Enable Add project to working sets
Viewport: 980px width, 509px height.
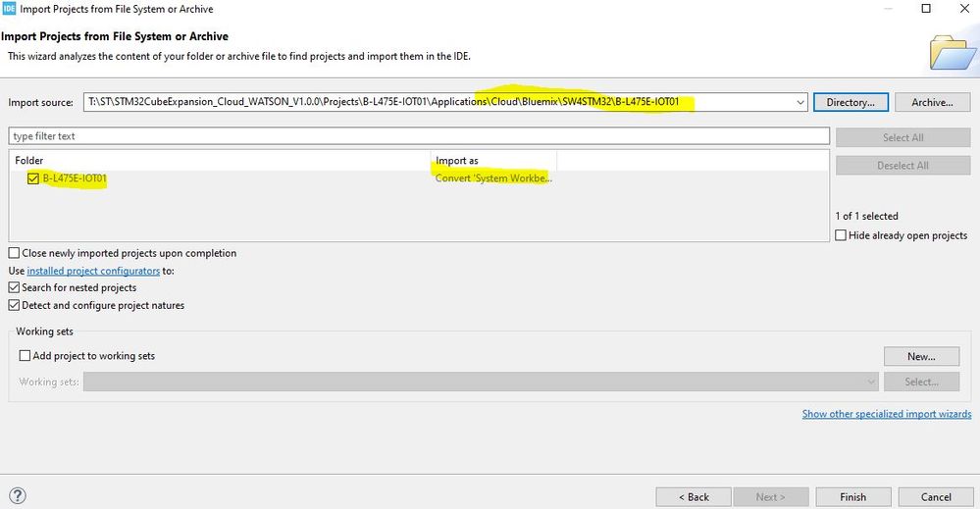coord(25,355)
